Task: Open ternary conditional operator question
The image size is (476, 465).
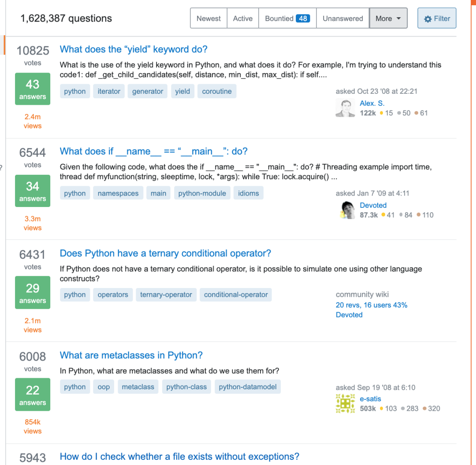Action: pos(165,253)
